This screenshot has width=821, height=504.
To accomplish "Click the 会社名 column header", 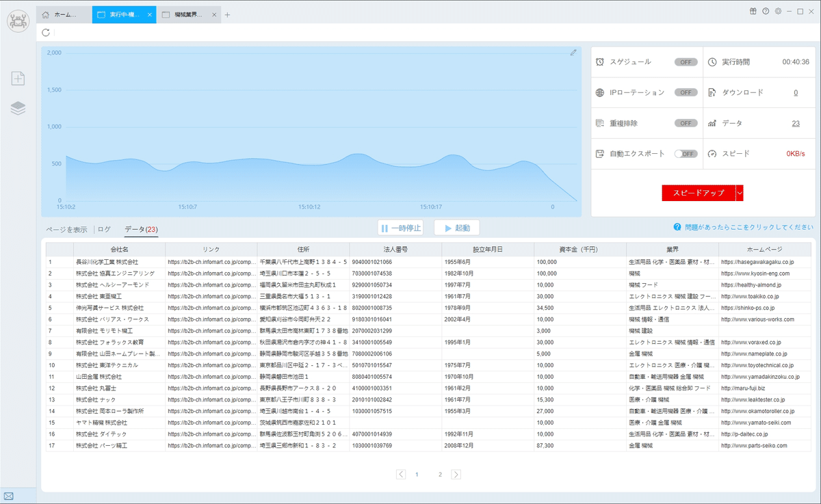I will pyautogui.click(x=119, y=249).
